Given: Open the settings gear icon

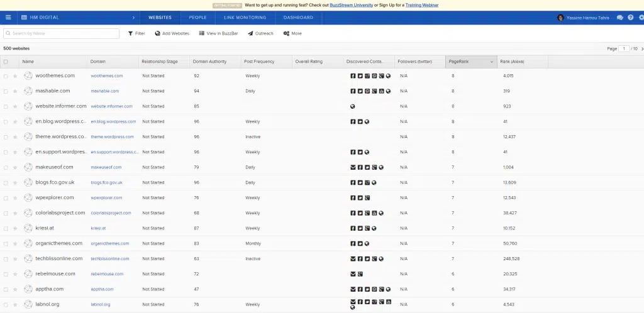Looking at the screenshot, I should tap(641, 18).
